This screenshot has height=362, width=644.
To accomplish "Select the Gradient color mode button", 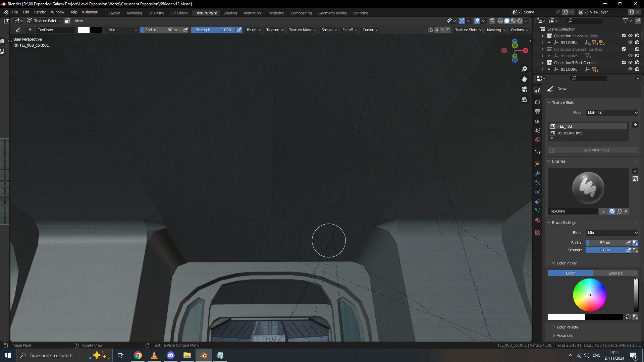I will pos(615,273).
